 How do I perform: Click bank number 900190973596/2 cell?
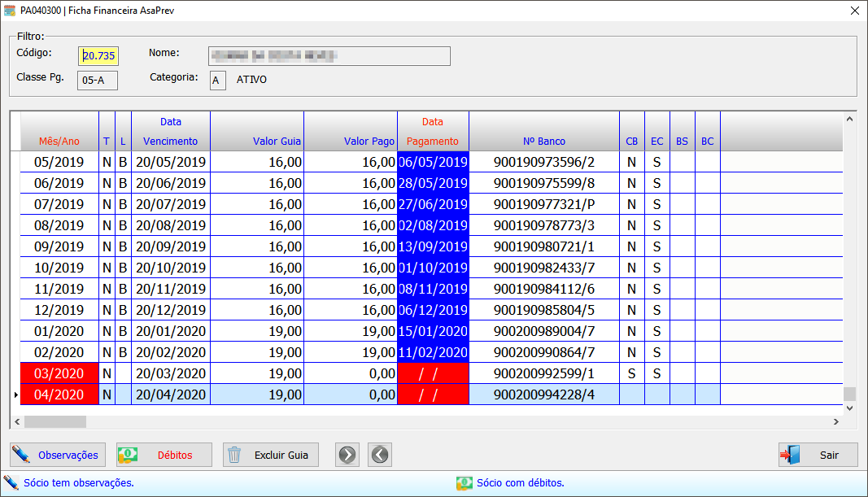(543, 162)
